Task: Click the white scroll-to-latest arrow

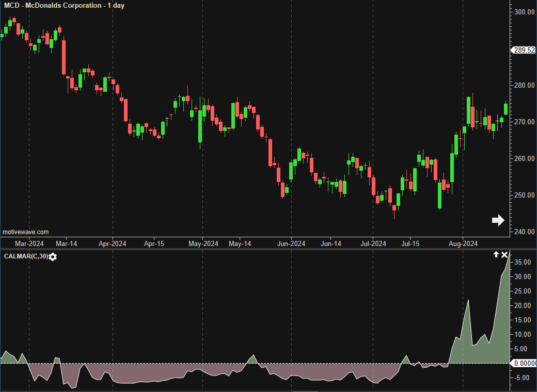Action: coord(498,220)
